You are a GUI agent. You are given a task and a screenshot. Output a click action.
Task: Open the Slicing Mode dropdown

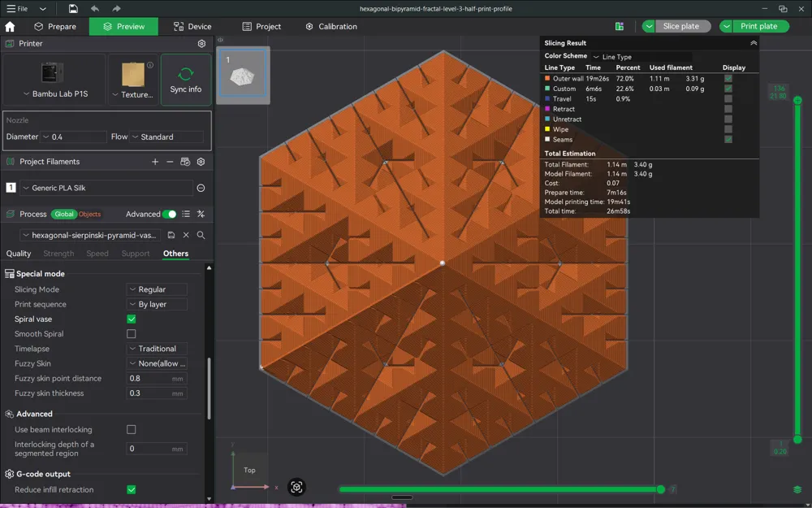point(157,289)
